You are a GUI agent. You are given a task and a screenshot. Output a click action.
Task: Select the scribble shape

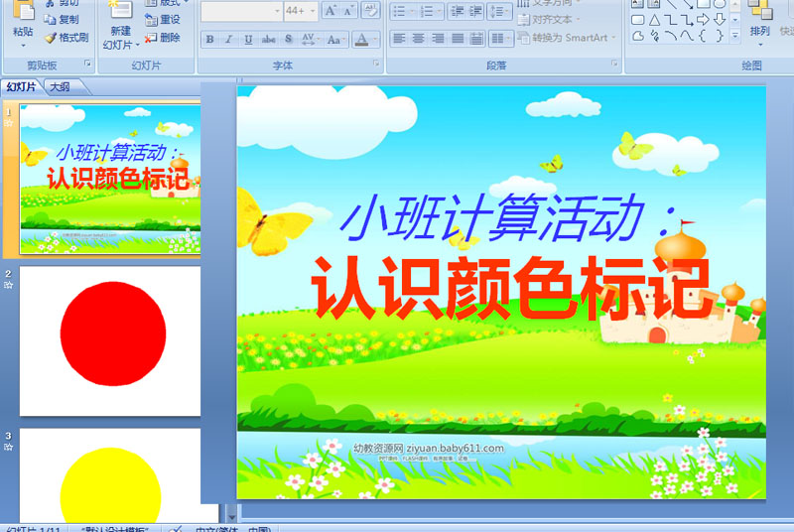[654, 36]
